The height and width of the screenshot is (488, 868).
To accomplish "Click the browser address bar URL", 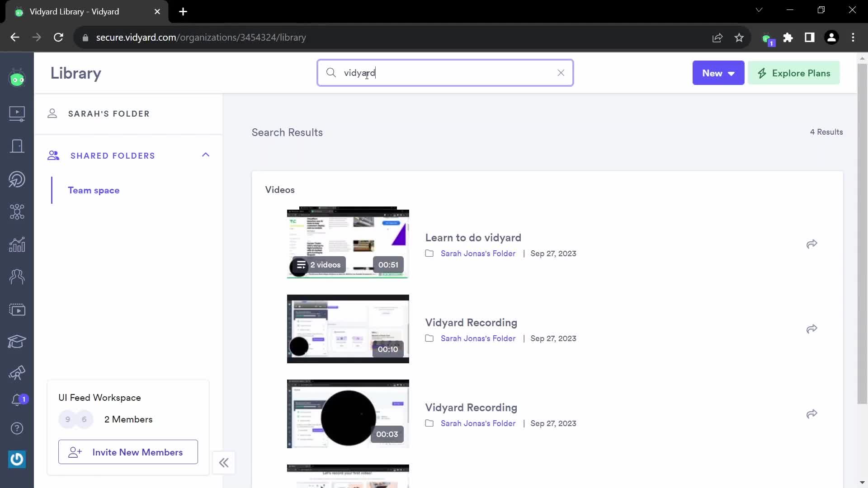I will [x=201, y=38].
